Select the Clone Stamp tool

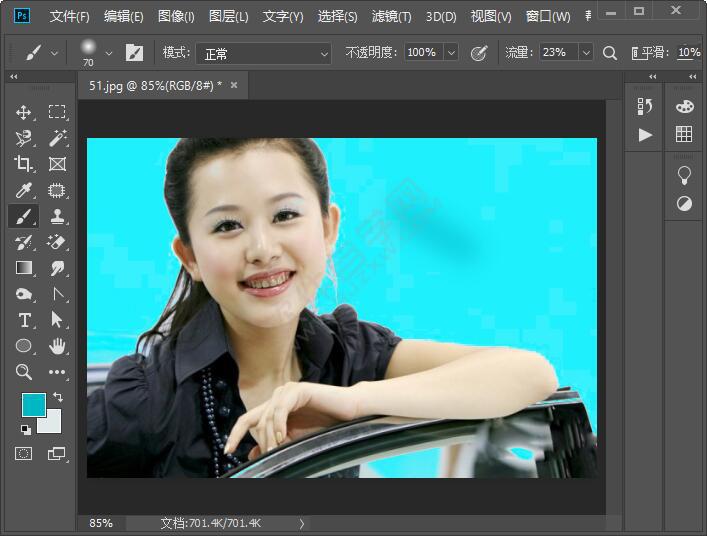[57, 216]
